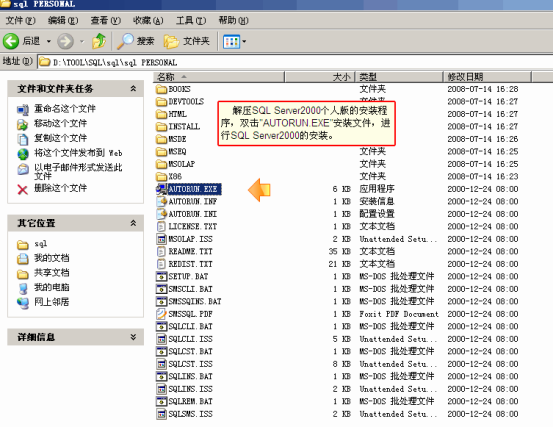Screen dimensions: 554x427
Task: Click the Forward arrow icon
Action: [x=65, y=41]
